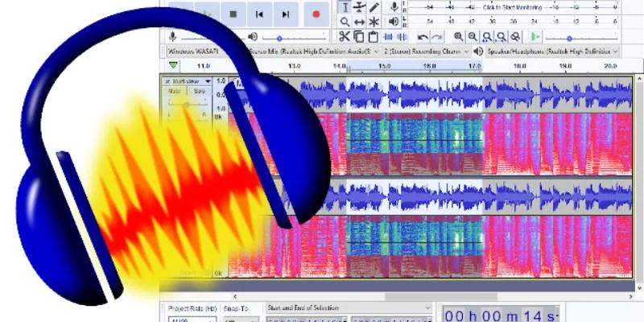
Task: Open 'Start and End of Selection' dropdown
Action: pyautogui.click(x=349, y=308)
